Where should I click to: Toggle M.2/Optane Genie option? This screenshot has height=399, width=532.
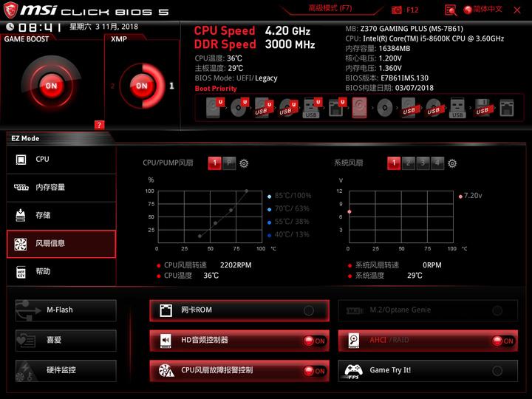428,310
